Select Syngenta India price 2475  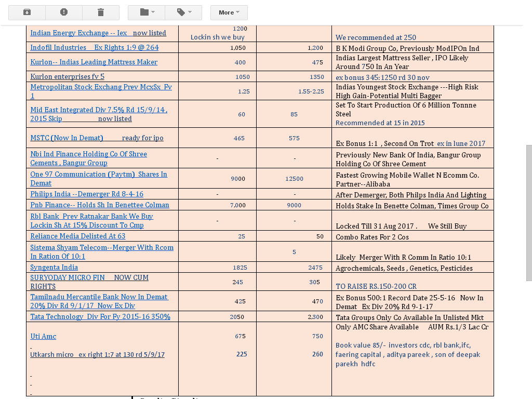pyautogui.click(x=315, y=268)
